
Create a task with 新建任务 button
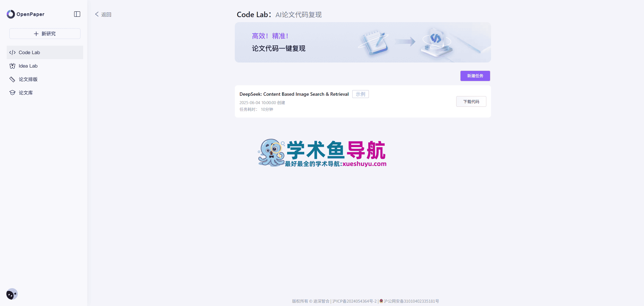[475, 76]
